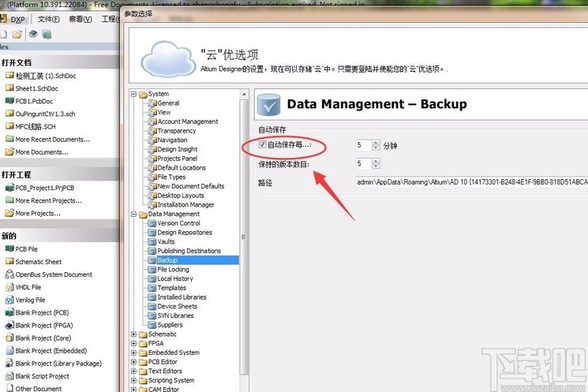588x392 pixels.
Task: Click the workspace toolbar icon next to layers
Action: 47,35
